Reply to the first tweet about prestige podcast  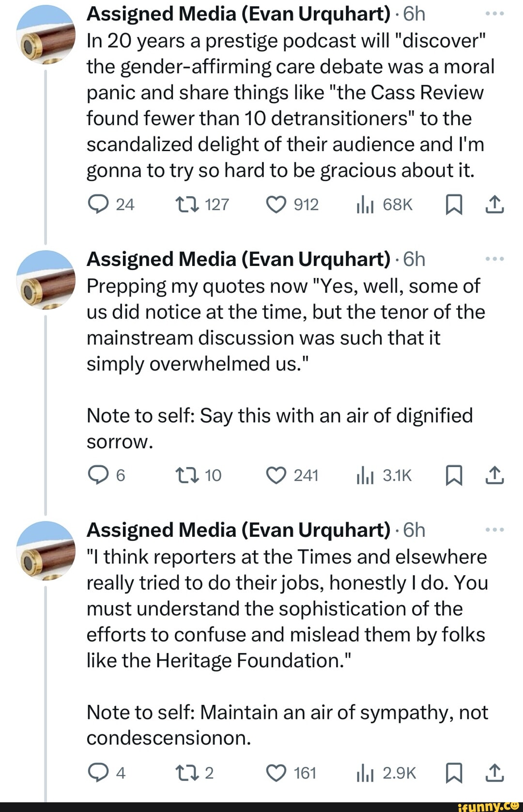point(99,205)
